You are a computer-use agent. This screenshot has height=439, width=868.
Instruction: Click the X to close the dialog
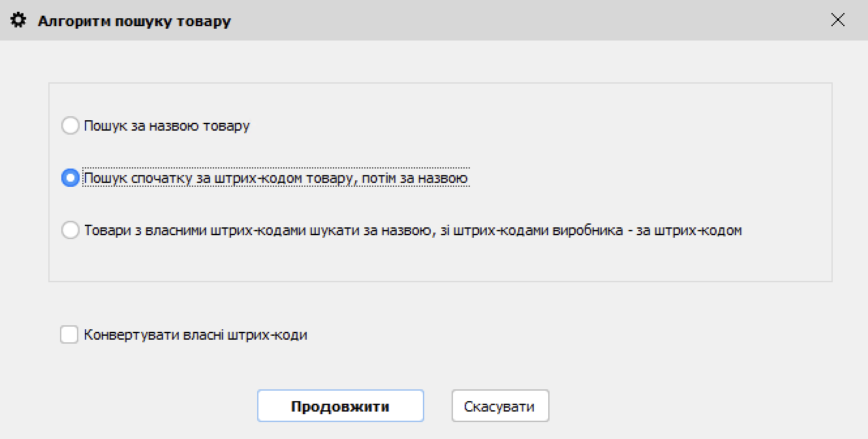coord(838,20)
